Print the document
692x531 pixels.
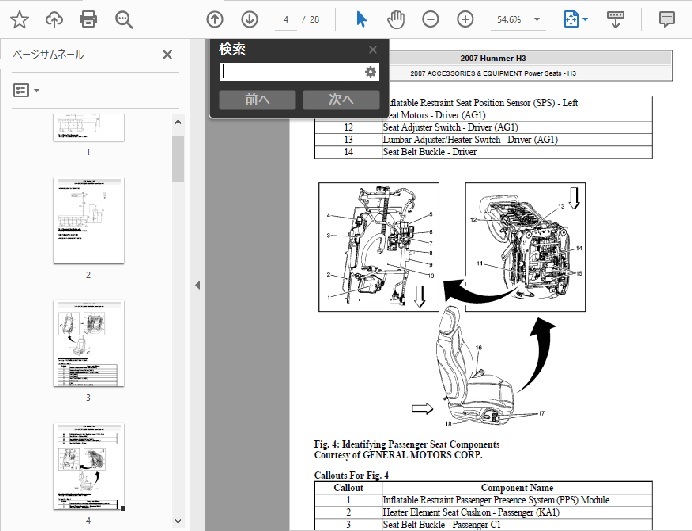(88, 19)
